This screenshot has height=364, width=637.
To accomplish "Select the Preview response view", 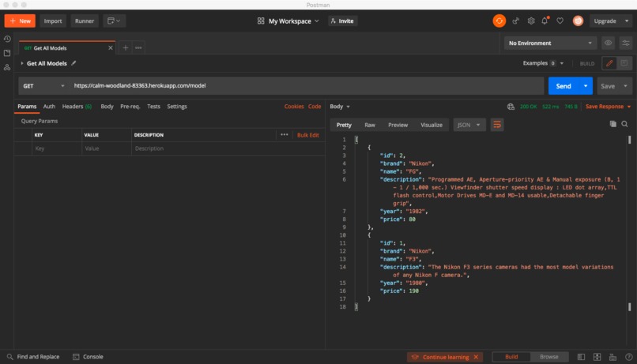I will pyautogui.click(x=398, y=125).
